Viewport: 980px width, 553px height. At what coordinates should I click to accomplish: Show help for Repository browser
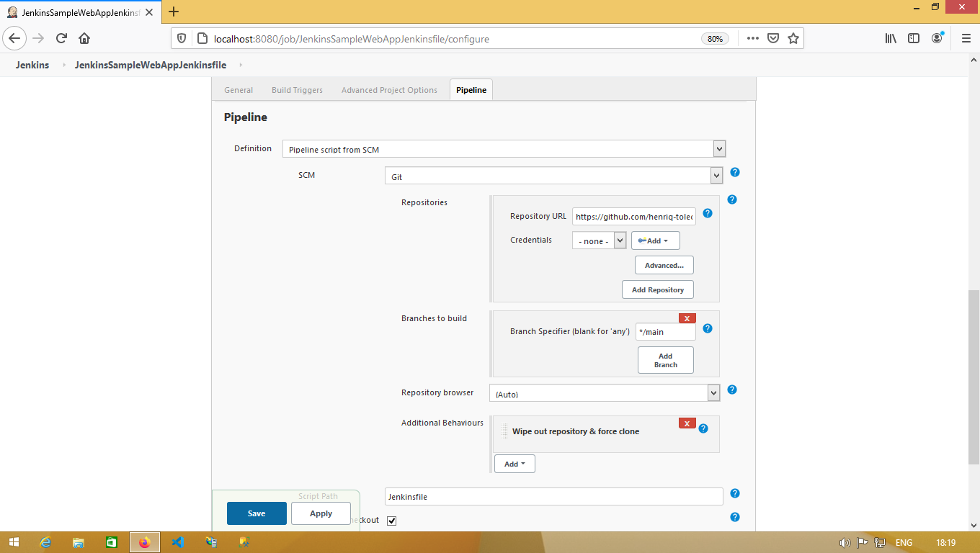[732, 390]
